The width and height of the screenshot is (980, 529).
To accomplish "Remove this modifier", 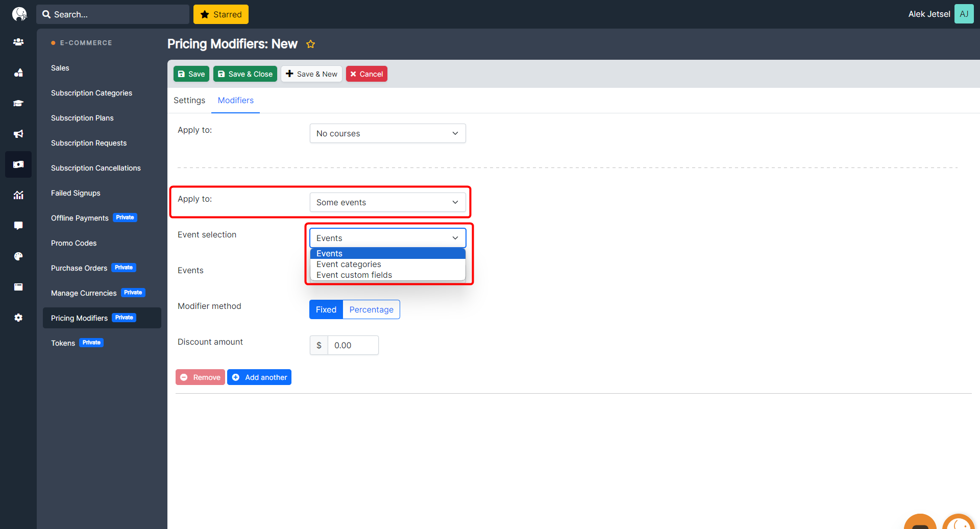I will [200, 377].
